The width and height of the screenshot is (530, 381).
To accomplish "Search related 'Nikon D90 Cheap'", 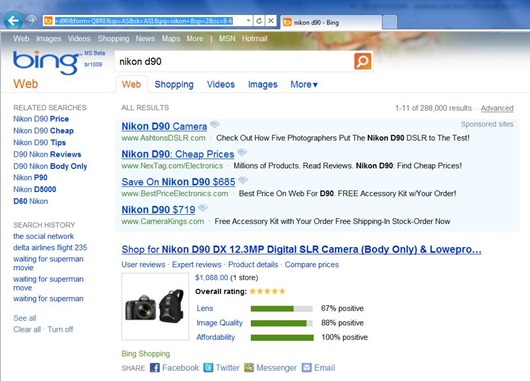I will [x=43, y=131].
